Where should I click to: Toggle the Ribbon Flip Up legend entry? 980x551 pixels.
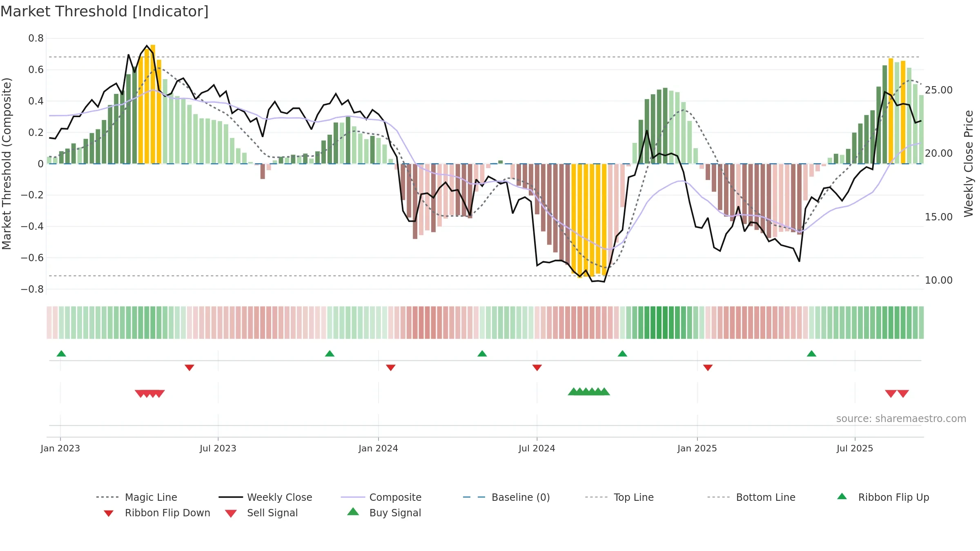point(883,497)
